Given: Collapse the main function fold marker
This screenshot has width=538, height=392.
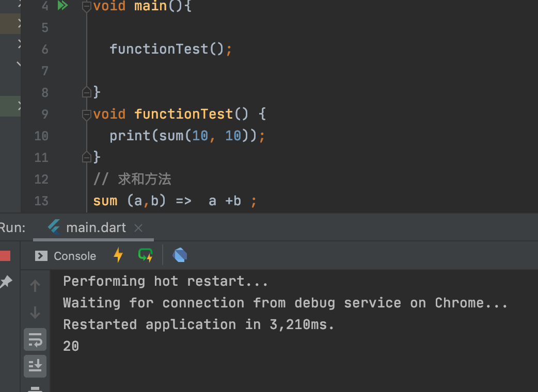Looking at the screenshot, I should 86,6.
